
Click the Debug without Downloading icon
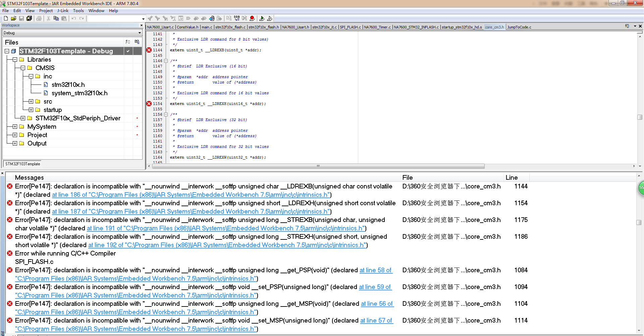click(x=270, y=18)
